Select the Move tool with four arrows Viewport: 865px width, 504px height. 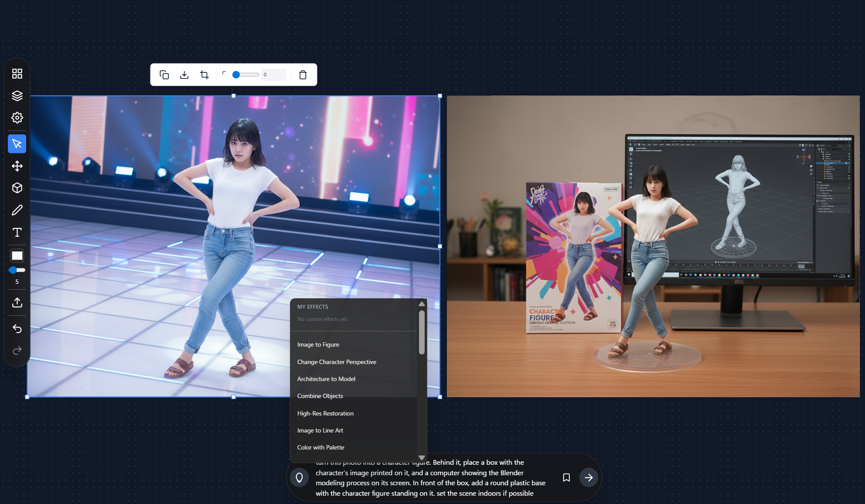point(17,166)
